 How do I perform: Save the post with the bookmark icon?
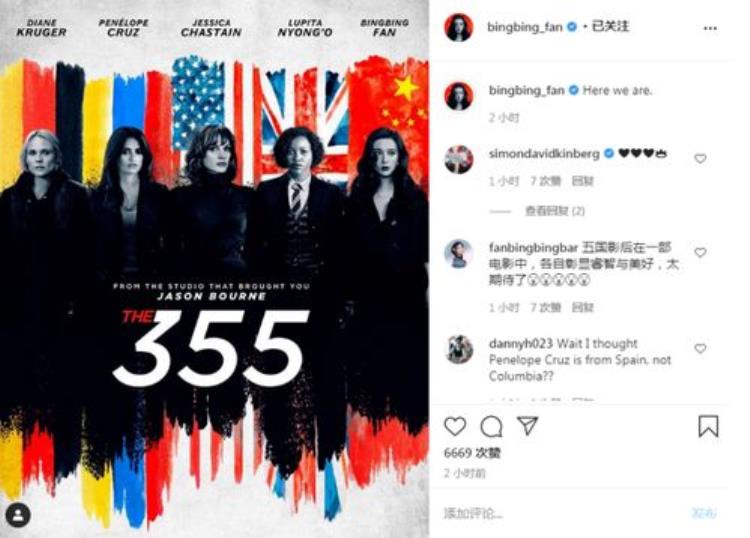click(x=708, y=426)
